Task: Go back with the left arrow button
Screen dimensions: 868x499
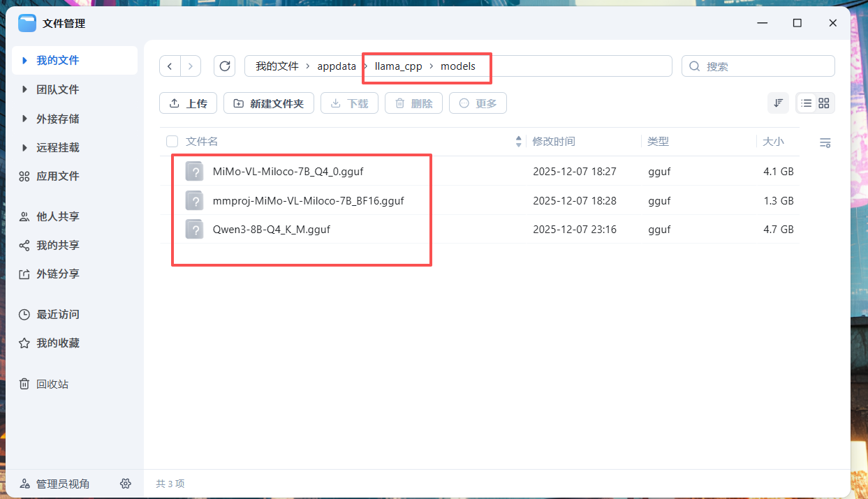Action: (170, 66)
